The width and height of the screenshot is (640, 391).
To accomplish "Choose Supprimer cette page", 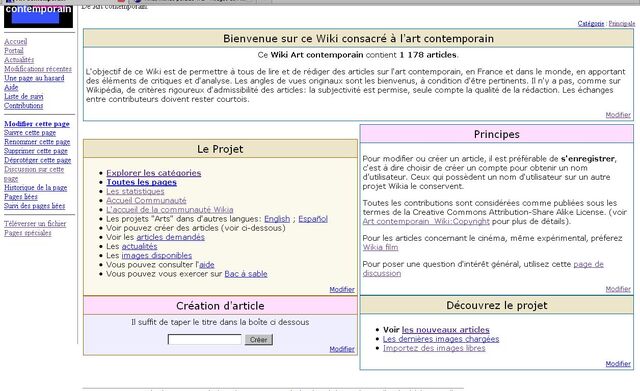I will (x=36, y=151).
